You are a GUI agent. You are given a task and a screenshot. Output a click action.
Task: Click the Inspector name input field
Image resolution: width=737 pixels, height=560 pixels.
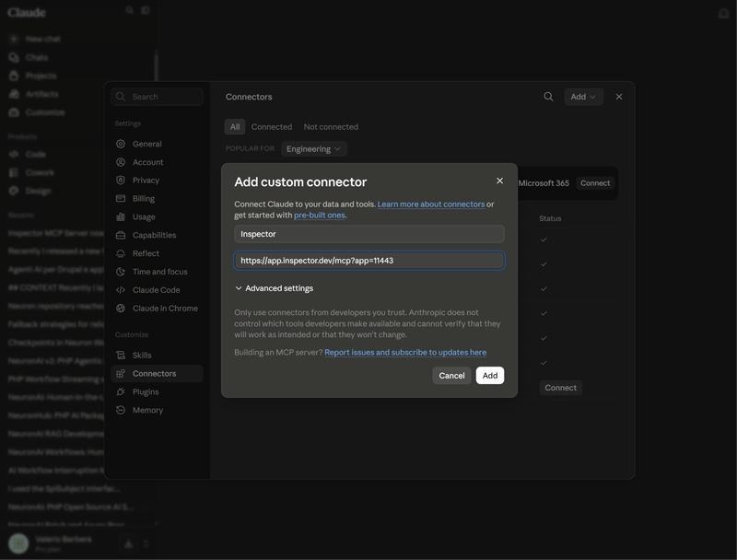[x=369, y=234]
